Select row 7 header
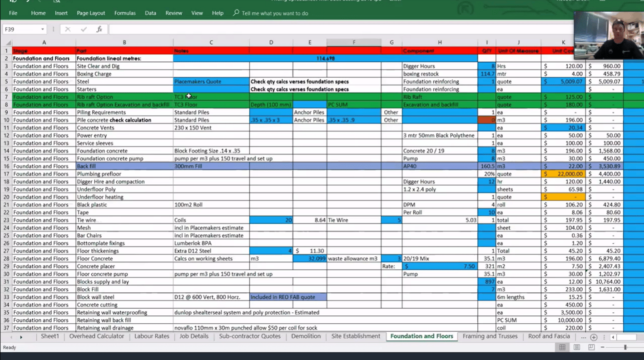The height and width of the screenshot is (360, 644). (x=6, y=97)
